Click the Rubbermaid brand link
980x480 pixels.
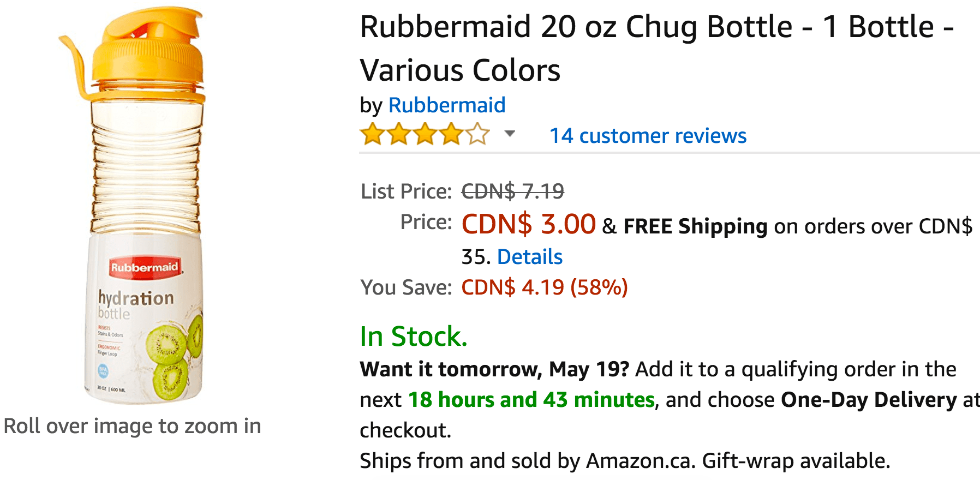[x=446, y=105]
